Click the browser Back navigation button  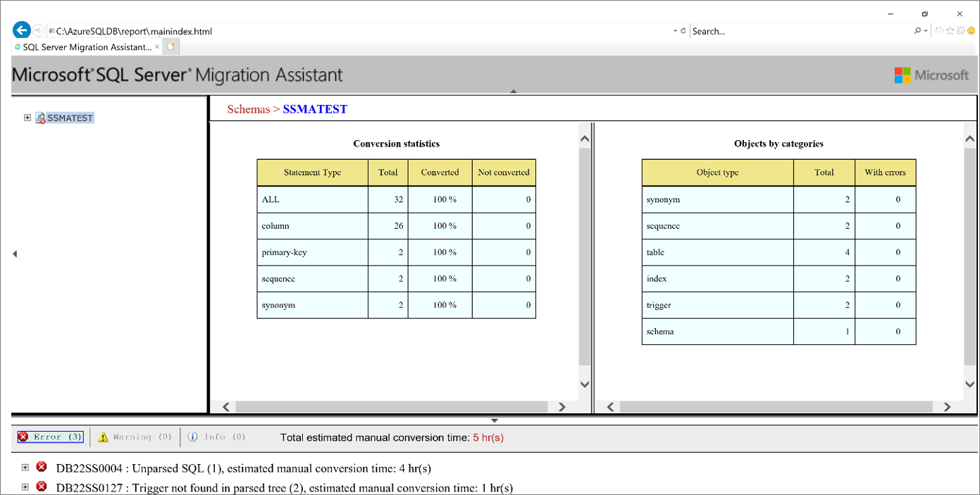[20, 30]
